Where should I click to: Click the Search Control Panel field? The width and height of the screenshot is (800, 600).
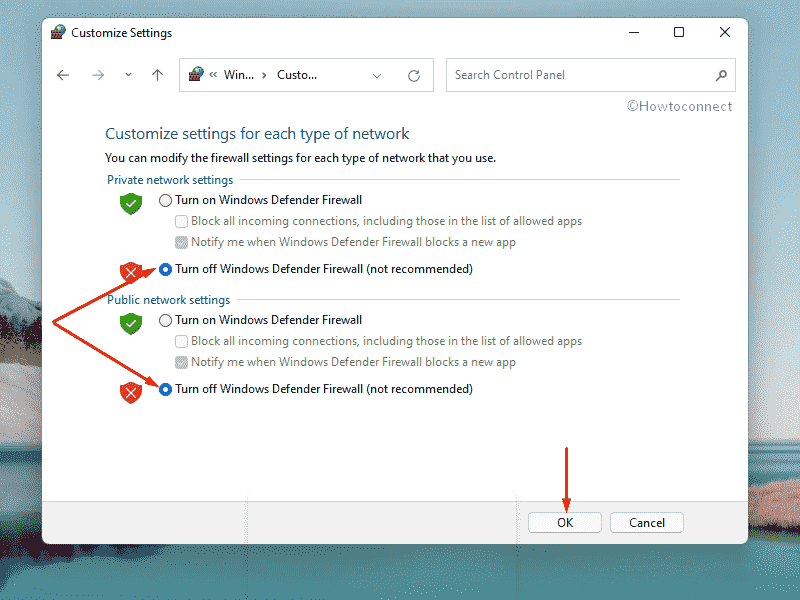pyautogui.click(x=590, y=75)
